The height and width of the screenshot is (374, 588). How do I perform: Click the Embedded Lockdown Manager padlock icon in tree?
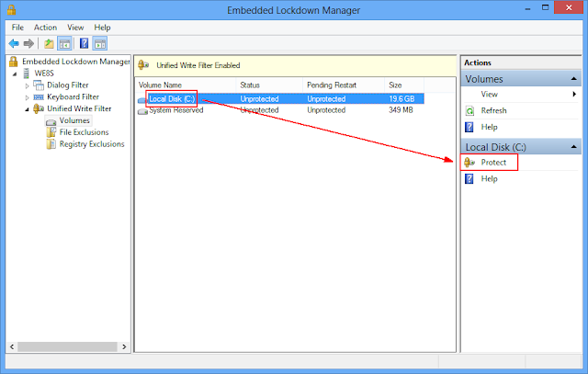click(x=14, y=62)
